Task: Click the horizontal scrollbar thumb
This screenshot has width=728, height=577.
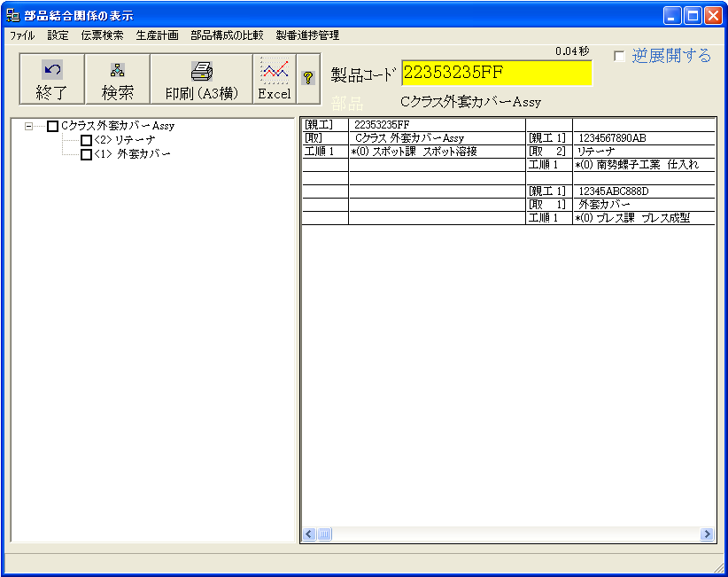Action: (324, 534)
